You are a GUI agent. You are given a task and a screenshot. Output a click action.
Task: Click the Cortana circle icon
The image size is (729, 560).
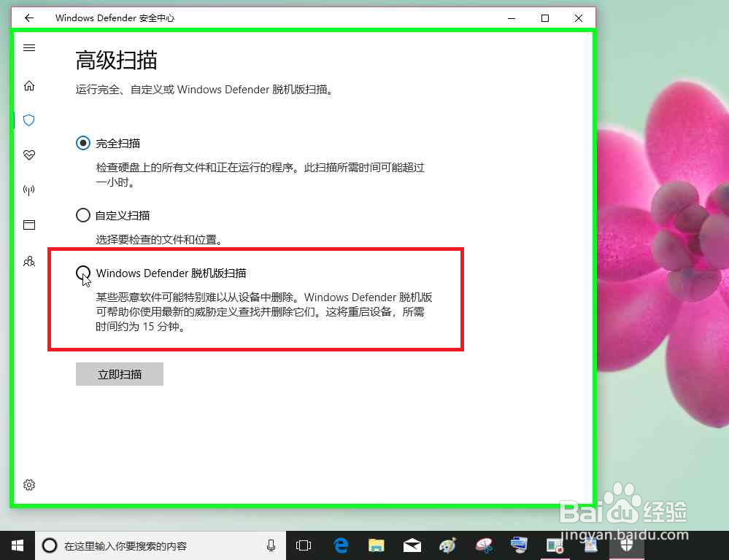point(50,545)
